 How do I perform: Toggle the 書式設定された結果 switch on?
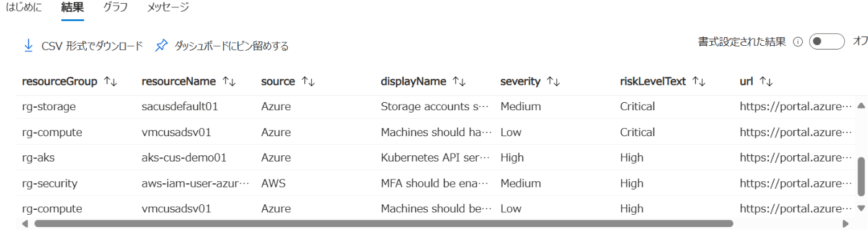[826, 41]
